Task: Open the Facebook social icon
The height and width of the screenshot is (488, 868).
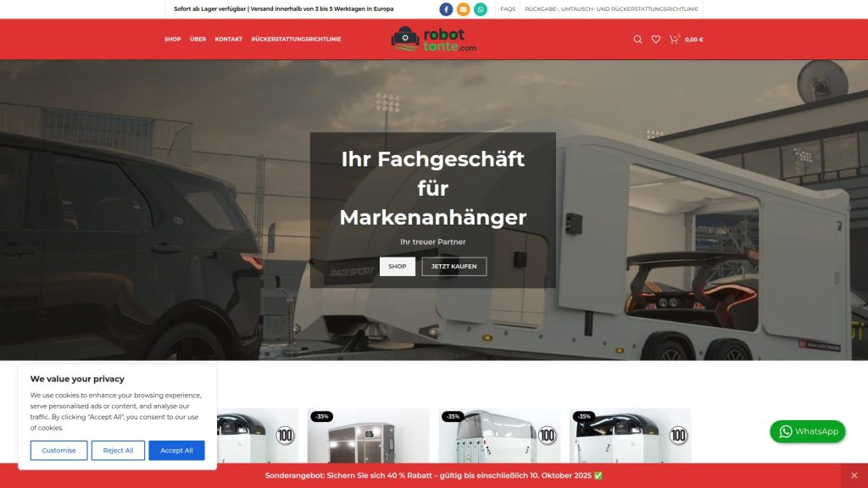Action: coord(446,9)
